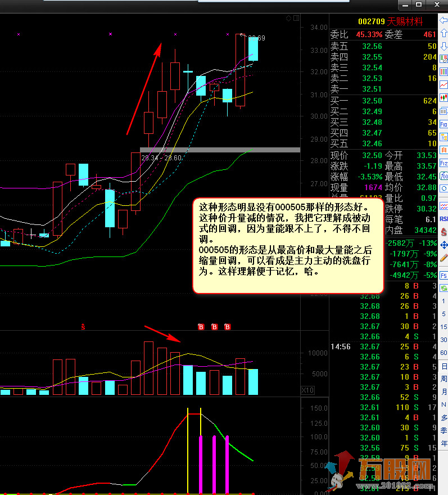Select the RSI indicator shortcut
This screenshot has width=448, height=495.
(x=444, y=219)
